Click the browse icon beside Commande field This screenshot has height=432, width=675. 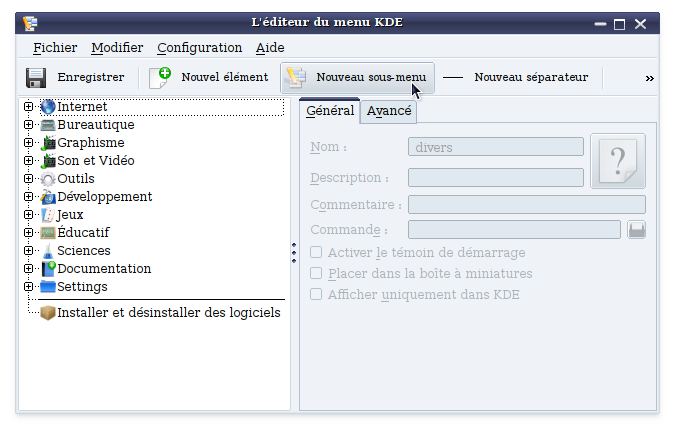(637, 230)
